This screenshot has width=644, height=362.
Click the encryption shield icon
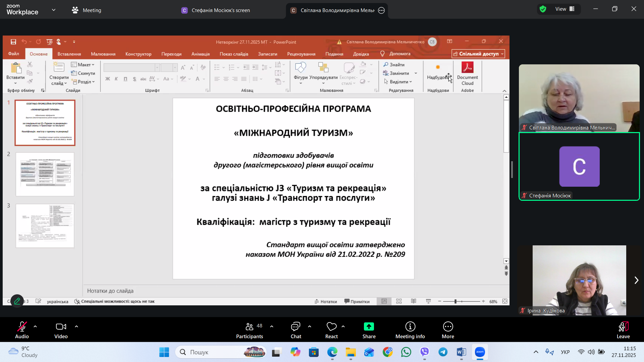pos(543,9)
